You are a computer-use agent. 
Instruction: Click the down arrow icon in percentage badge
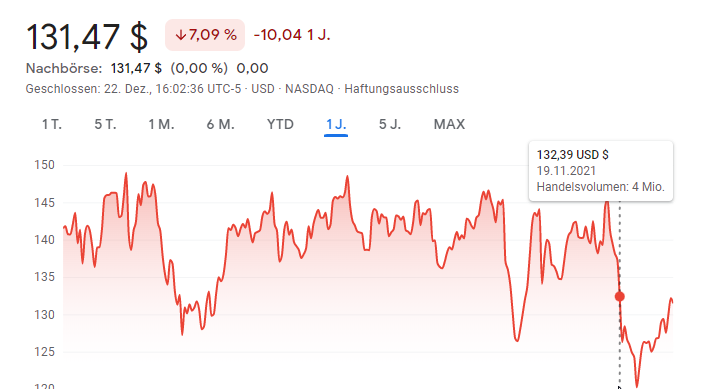(x=181, y=35)
